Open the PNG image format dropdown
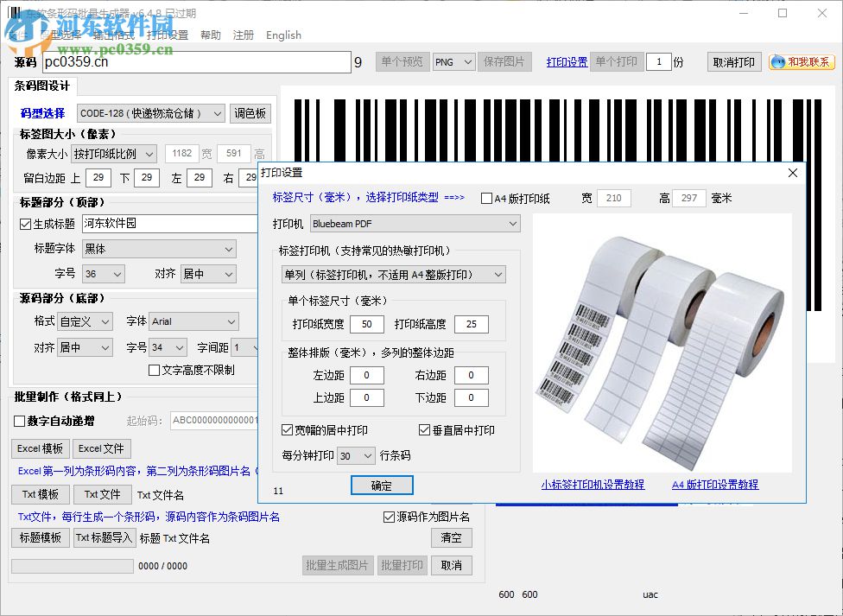Image resolution: width=843 pixels, height=616 pixels. (453, 62)
